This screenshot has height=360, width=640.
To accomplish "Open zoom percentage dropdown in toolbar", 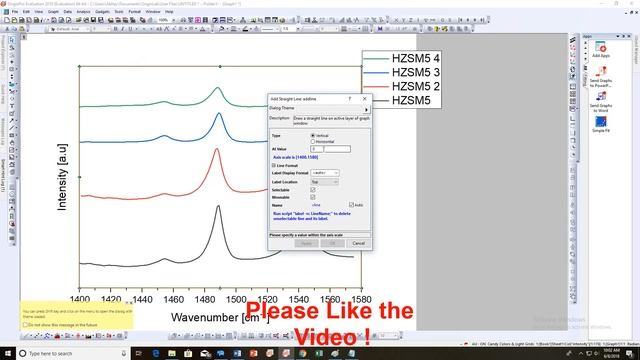I will point(174,20).
